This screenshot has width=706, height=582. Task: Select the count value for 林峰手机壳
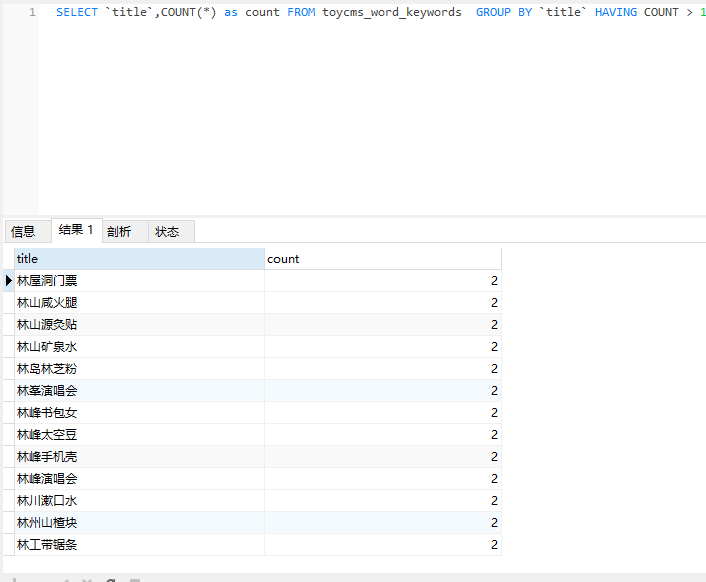[383, 457]
